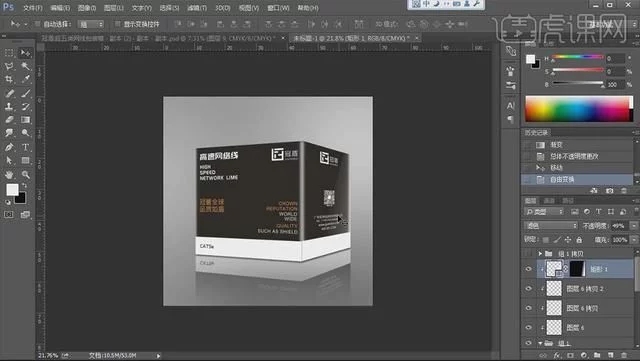Open the blend mode dropdown
Screen dimensions: 640x361
(551, 225)
